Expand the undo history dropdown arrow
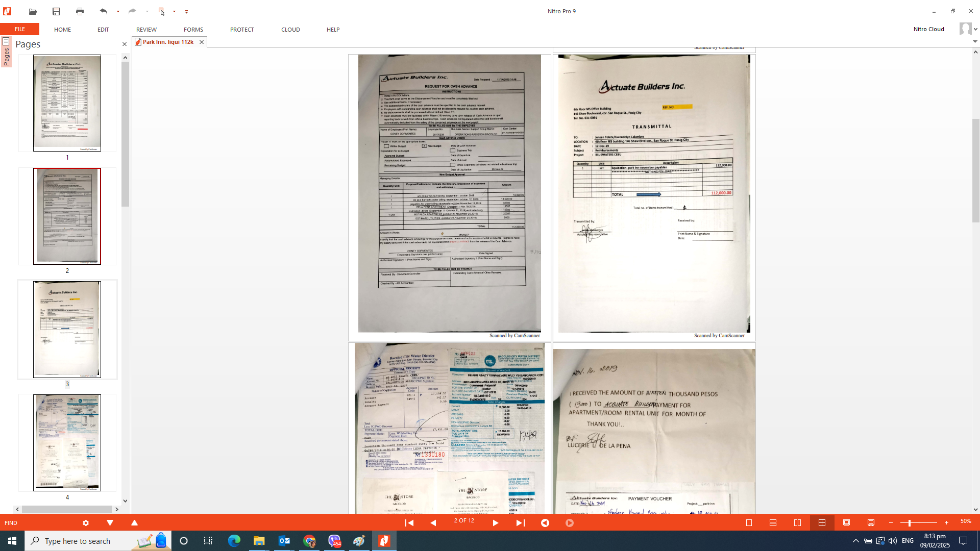 118,11
